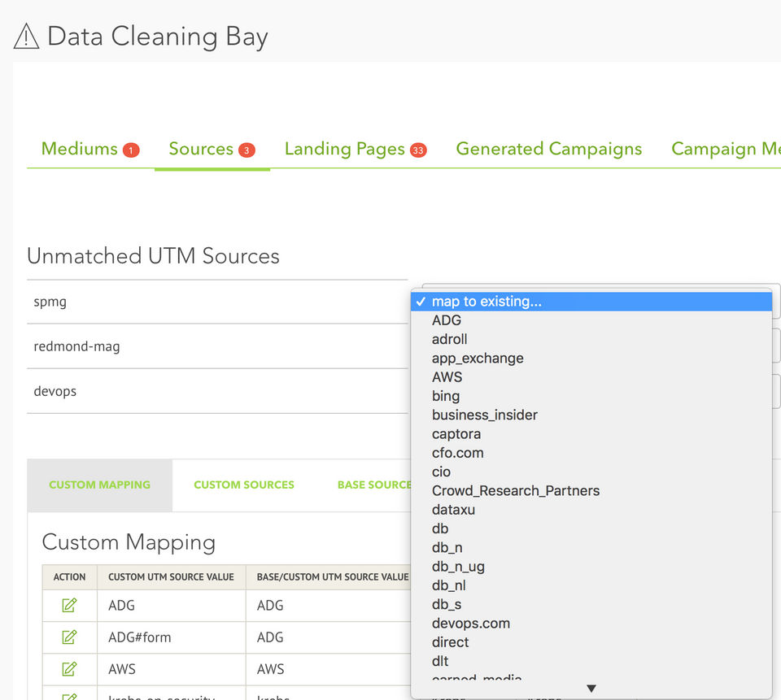The image size is (781, 700).
Task: Choose devops.com from dropdown list
Action: click(x=471, y=624)
